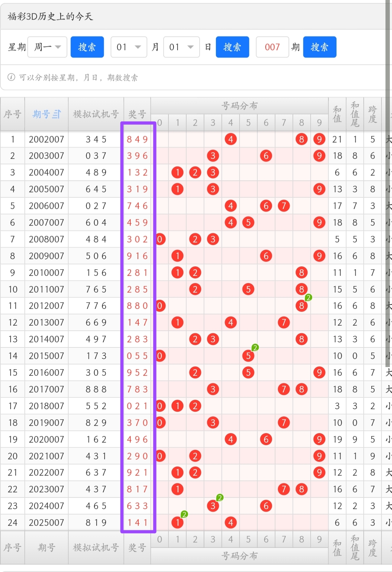Click trial number 888 in row 16
The width and height of the screenshot is (392, 572).
click(x=96, y=389)
